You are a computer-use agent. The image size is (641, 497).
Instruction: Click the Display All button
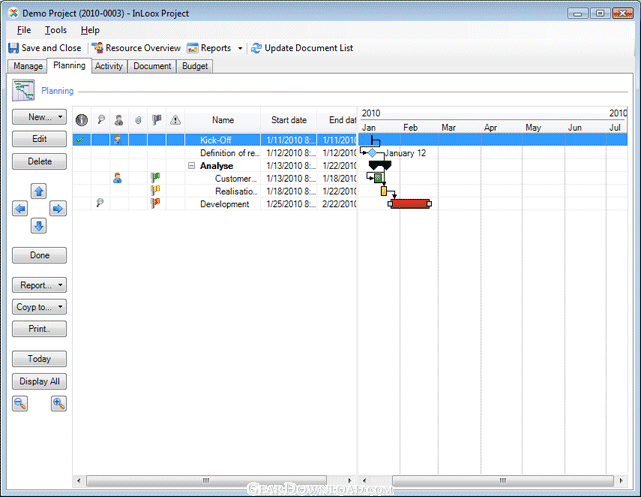[39, 382]
